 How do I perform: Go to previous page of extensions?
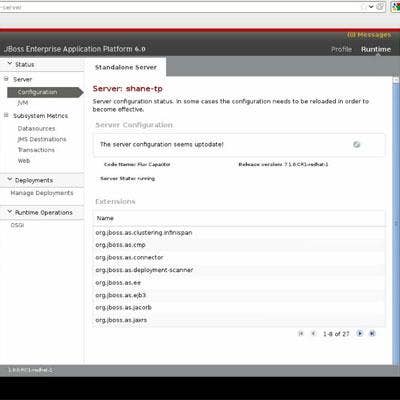[313, 333]
